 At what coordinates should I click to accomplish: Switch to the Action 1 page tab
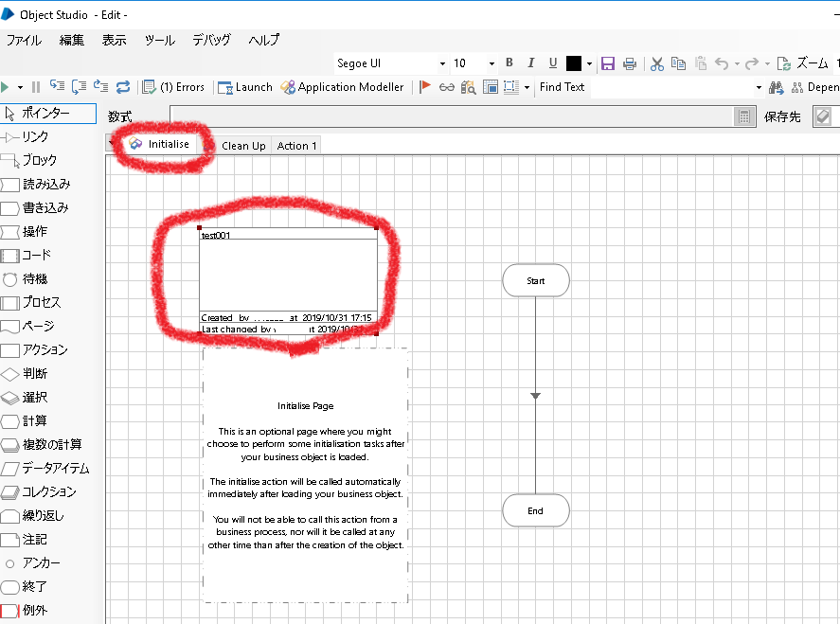click(x=296, y=146)
